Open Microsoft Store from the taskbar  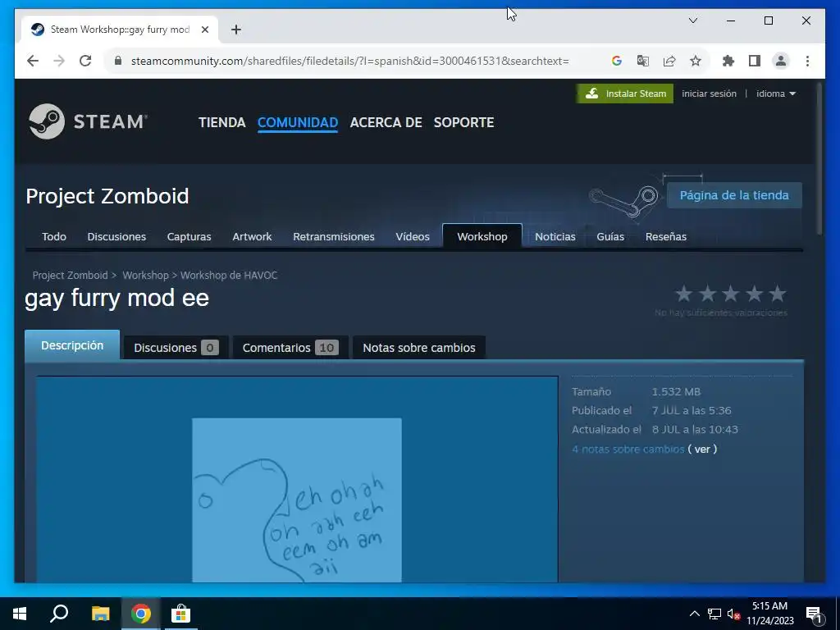tap(181, 614)
